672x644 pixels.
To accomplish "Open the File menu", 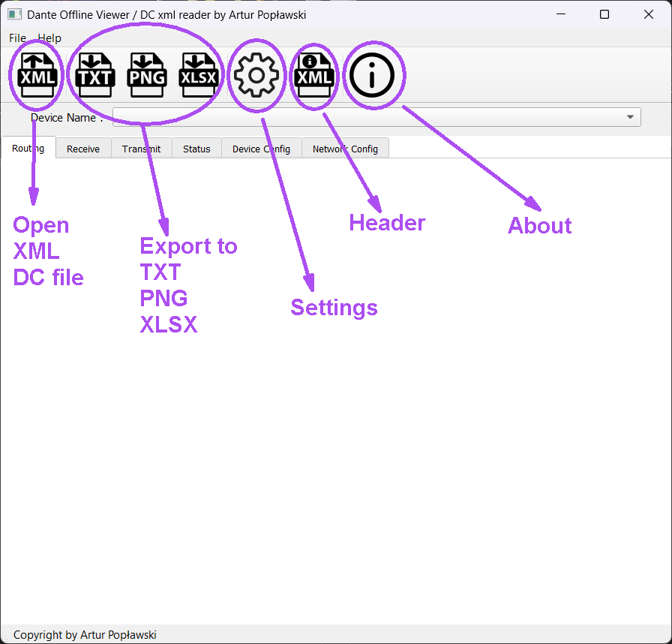I will (x=17, y=38).
